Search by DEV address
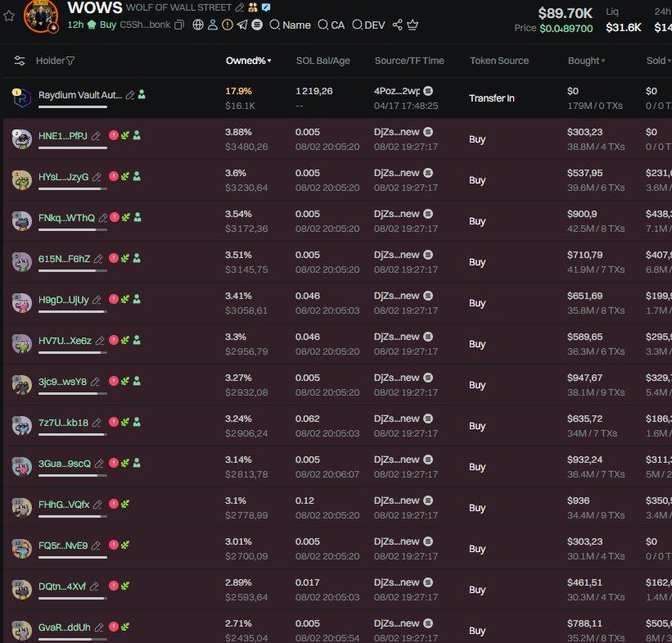 (x=368, y=25)
